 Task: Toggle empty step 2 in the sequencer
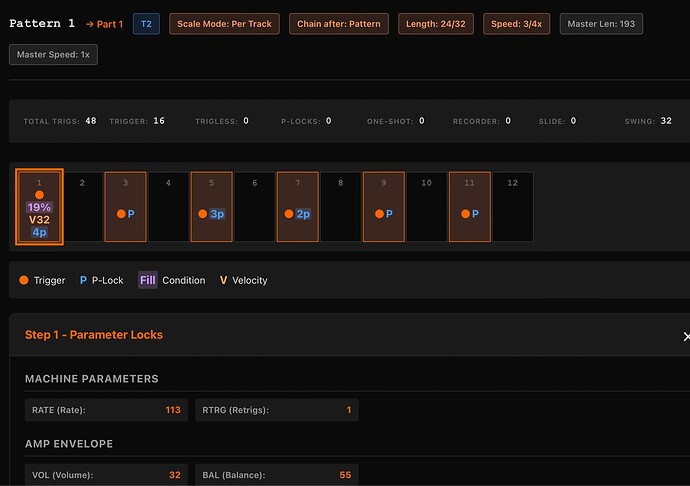pyautogui.click(x=82, y=207)
